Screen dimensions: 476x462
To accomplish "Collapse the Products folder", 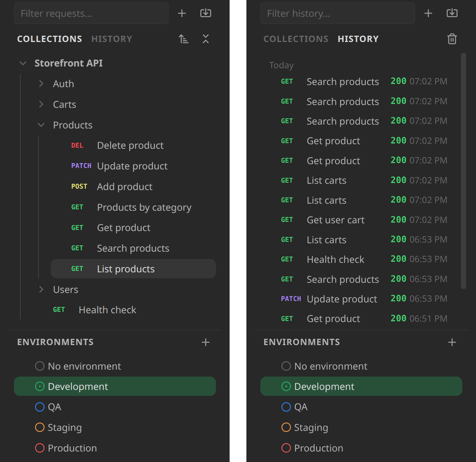I will click(41, 125).
